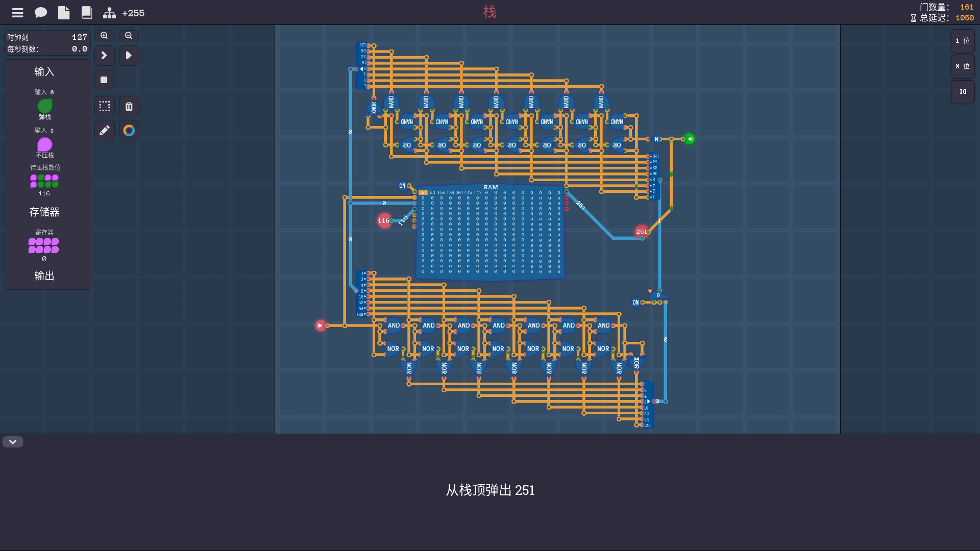The width and height of the screenshot is (980, 551).
Task: Open the hamburger main menu
Action: pyautogui.click(x=18, y=13)
